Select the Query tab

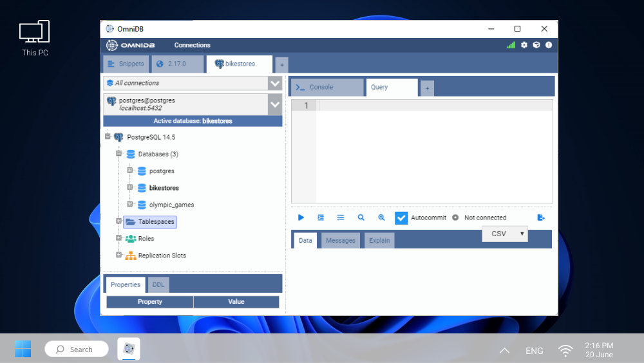click(x=392, y=88)
